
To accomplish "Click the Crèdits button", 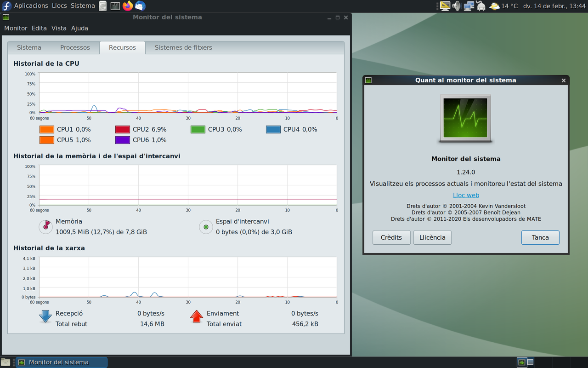I will click(391, 237).
